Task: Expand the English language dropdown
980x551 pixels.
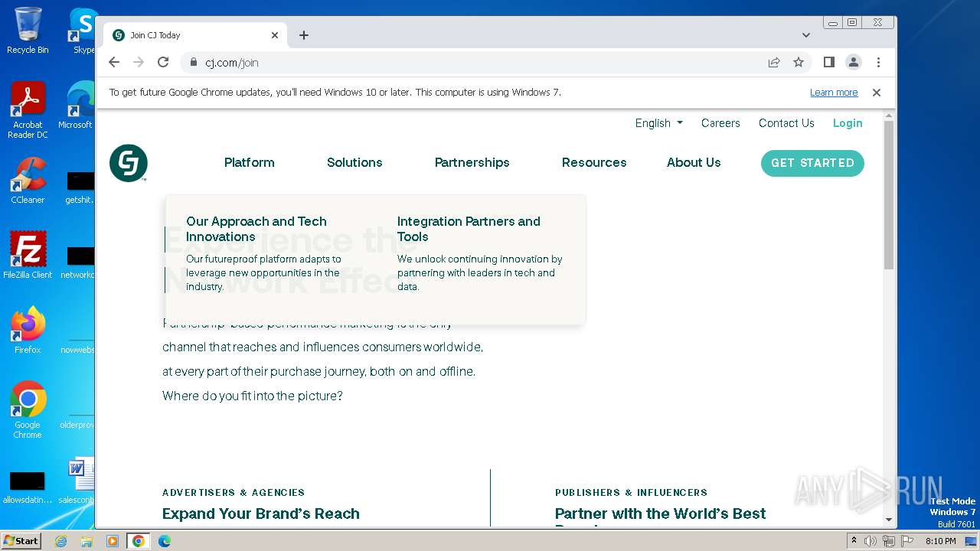Action: 658,123
